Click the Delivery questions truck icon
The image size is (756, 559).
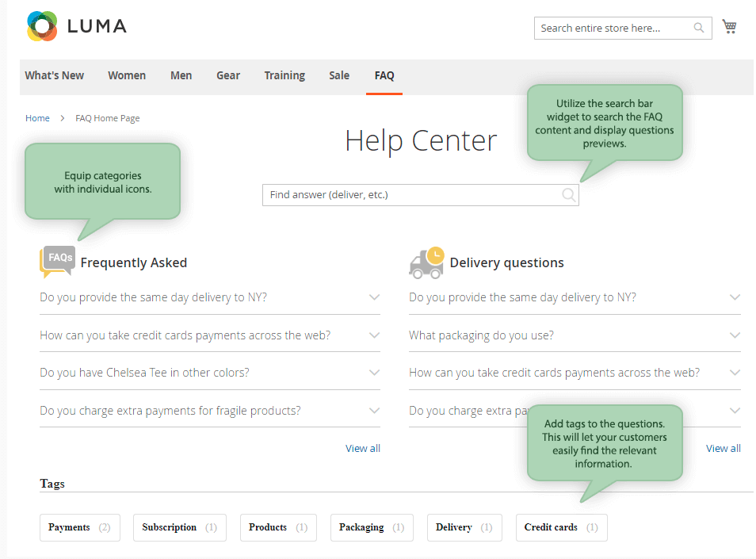tap(426, 262)
